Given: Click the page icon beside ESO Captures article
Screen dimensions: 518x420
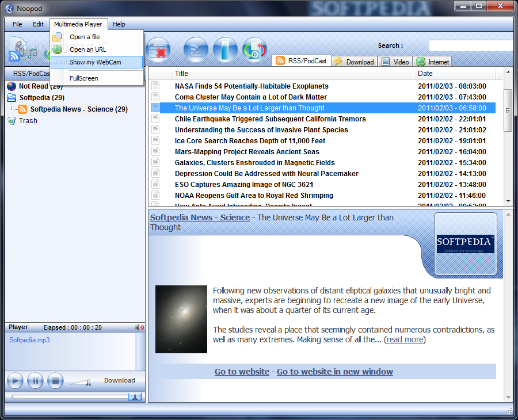Looking at the screenshot, I should [x=155, y=184].
